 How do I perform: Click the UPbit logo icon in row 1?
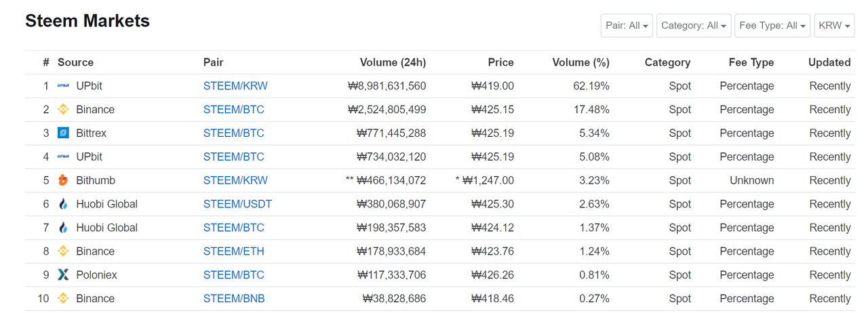coord(63,86)
